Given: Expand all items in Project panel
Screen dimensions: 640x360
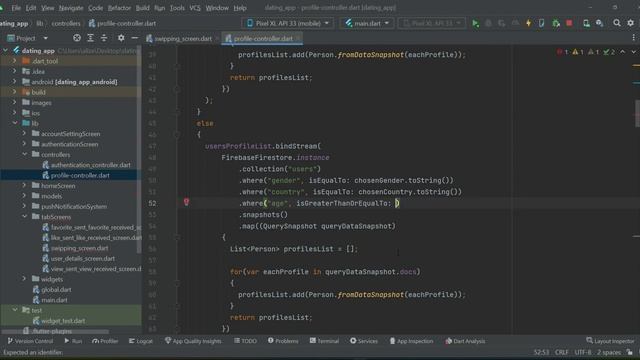Looking at the screenshot, I should click(90, 38).
